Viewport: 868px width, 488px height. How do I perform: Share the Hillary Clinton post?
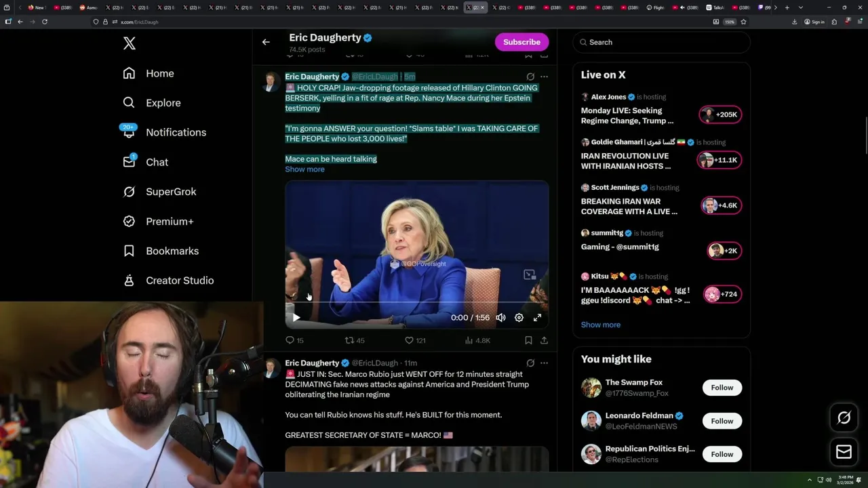click(544, 340)
